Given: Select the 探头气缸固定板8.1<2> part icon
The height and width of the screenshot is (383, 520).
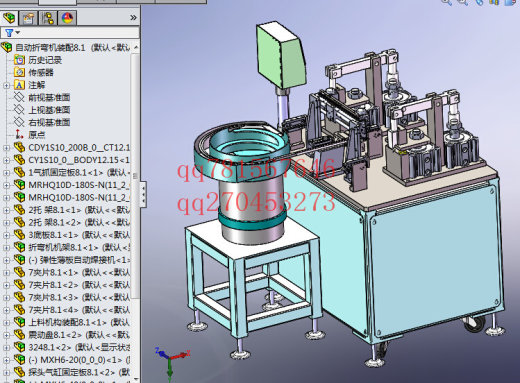Looking at the screenshot, I should pos(19,372).
